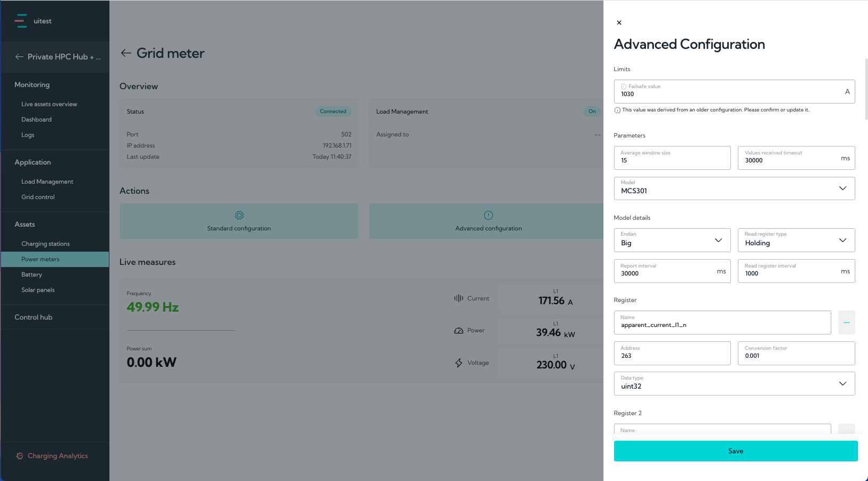Open Logs in the sidebar
This screenshot has width=868, height=481.
click(x=28, y=135)
